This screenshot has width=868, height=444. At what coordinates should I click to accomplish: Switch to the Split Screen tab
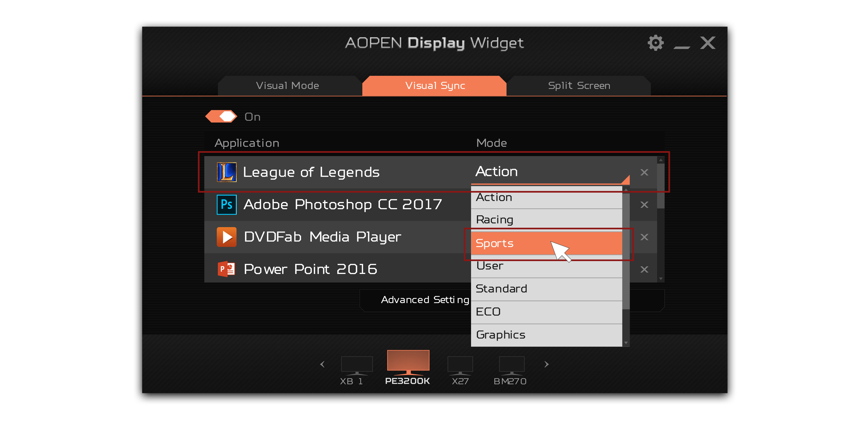coord(579,86)
